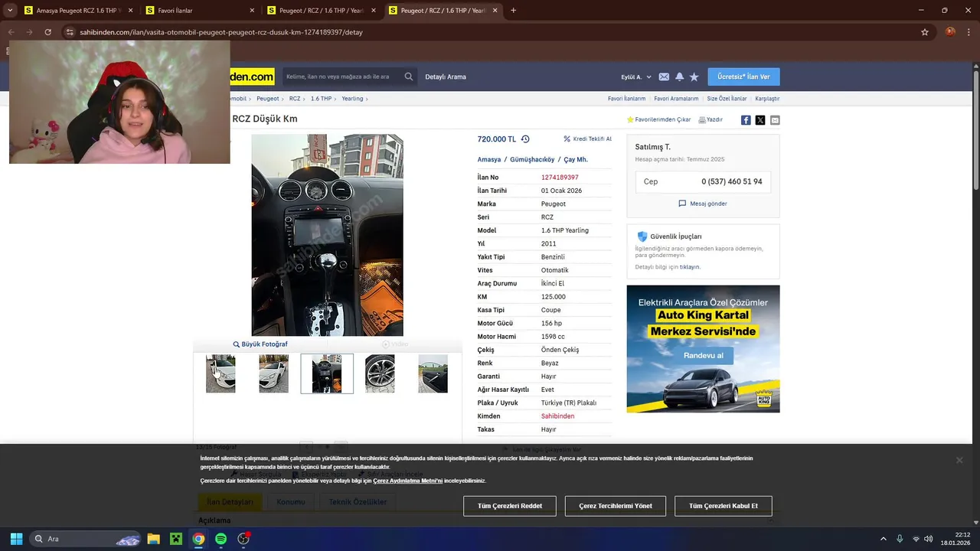The width and height of the screenshot is (980, 551).
Task: Select the second white car side thumbnail
Action: click(x=273, y=373)
